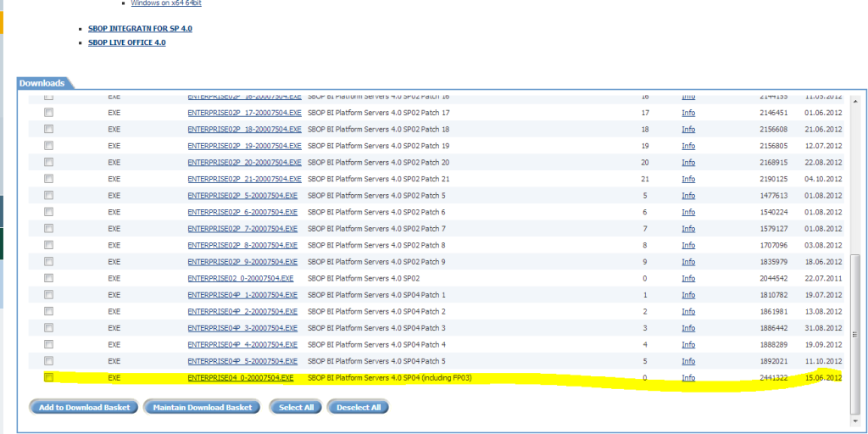Download ENTERPRISE04P_2-20007504.EXE file link
This screenshot has height=434, width=868.
click(242, 312)
